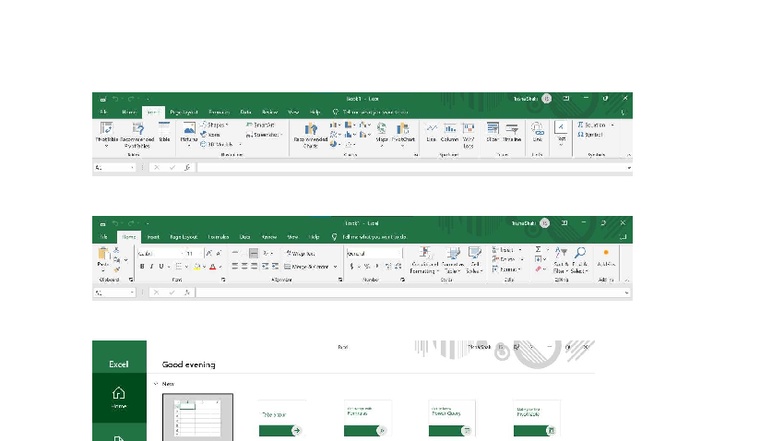Image resolution: width=784 pixels, height=441 pixels.
Task: Open the Take a tour template
Action: point(283,419)
